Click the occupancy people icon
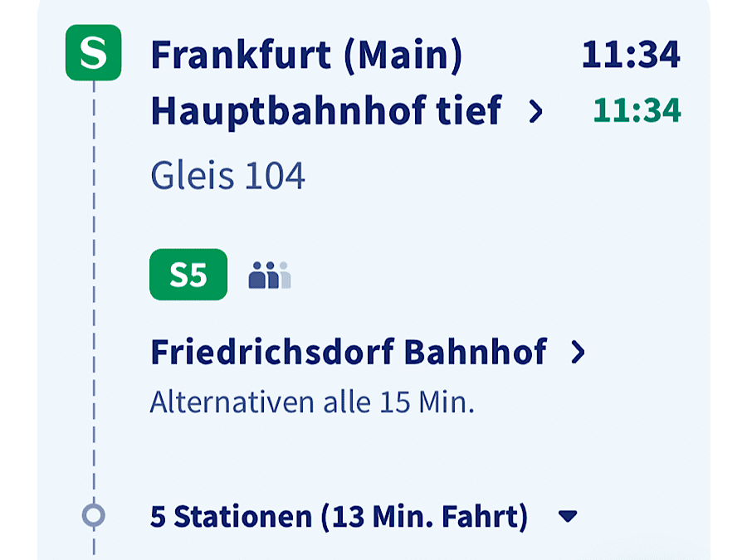This screenshot has height=560, width=747. pyautogui.click(x=270, y=275)
